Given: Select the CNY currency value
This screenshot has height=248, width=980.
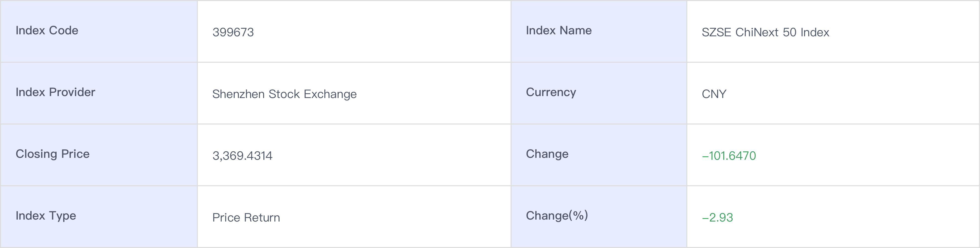Looking at the screenshot, I should 714,94.
